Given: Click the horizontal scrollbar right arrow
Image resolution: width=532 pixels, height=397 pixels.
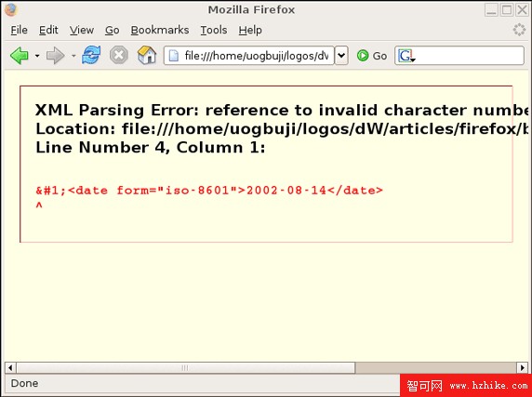Looking at the screenshot, I should tap(522, 367).
